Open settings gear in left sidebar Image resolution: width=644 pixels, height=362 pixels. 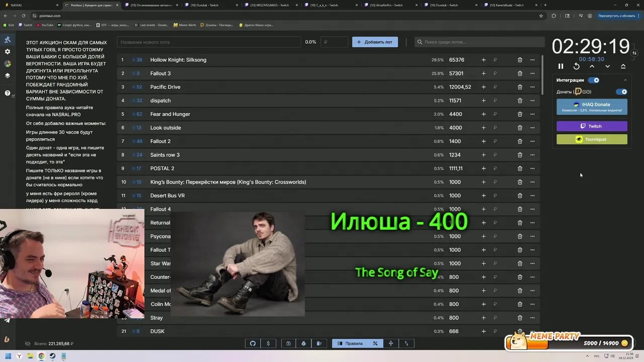(x=8, y=52)
